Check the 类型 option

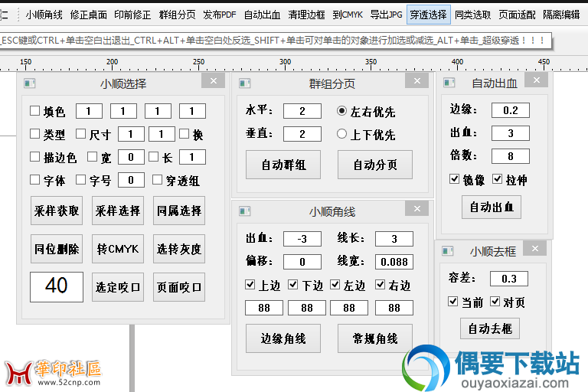coord(35,133)
